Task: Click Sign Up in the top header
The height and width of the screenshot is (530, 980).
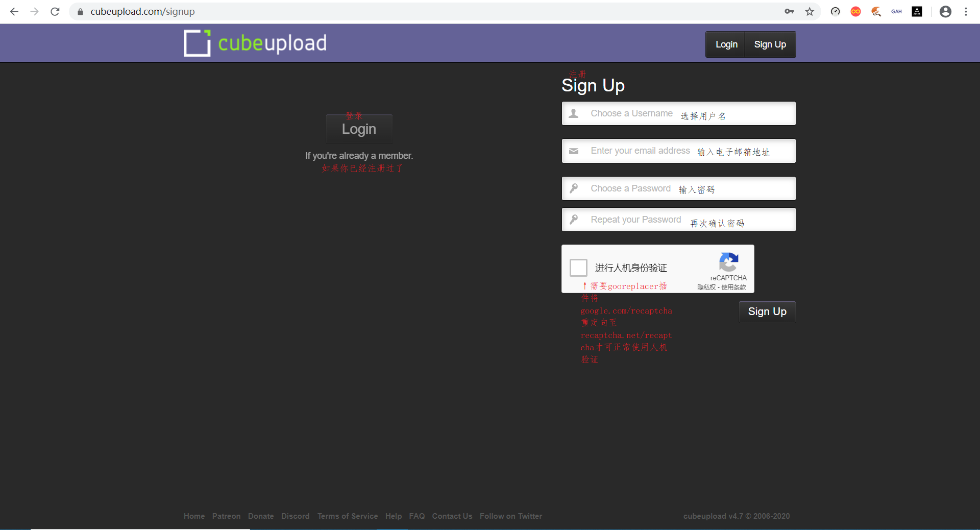Action: [770, 44]
